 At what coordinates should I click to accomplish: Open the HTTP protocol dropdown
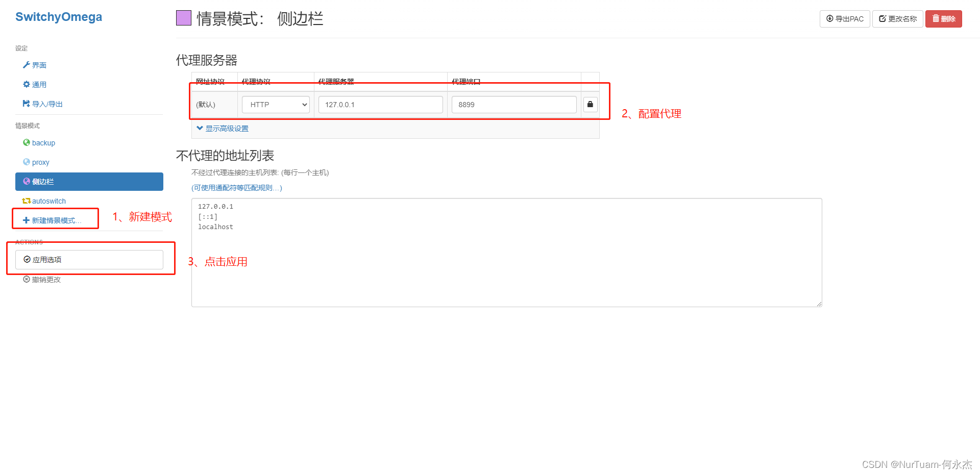click(x=276, y=105)
